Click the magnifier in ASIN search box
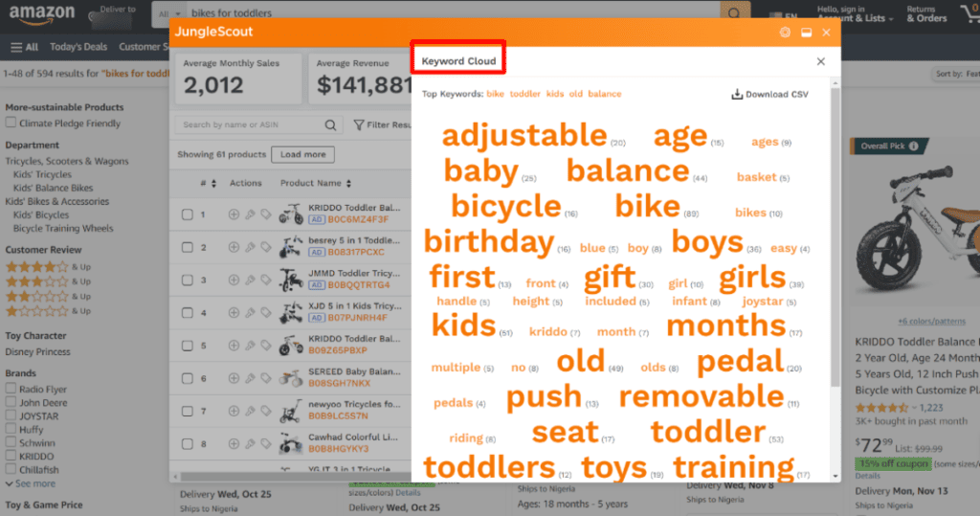Image resolution: width=980 pixels, height=516 pixels. pos(330,125)
